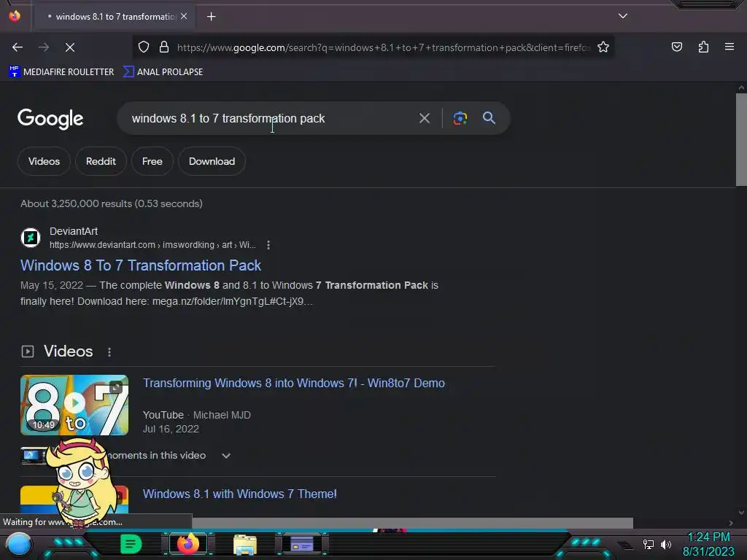Open the Firefox hamburger menu
Image resolution: width=747 pixels, height=560 pixels.
[729, 47]
